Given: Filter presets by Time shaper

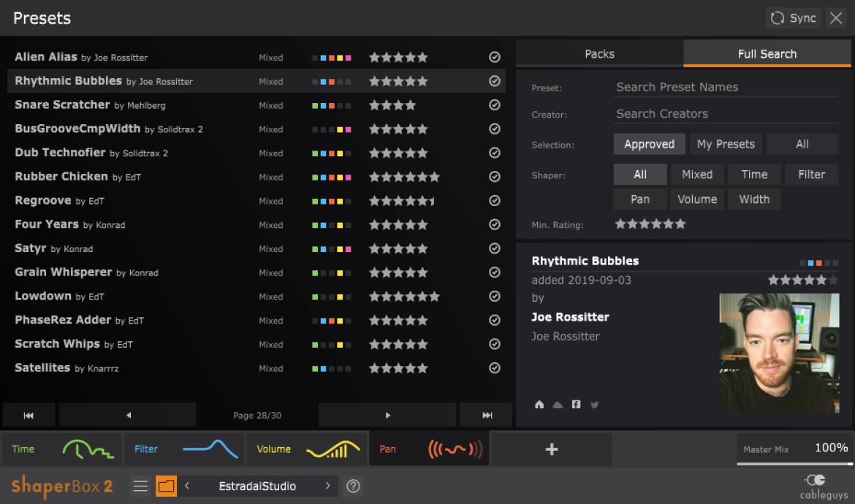Looking at the screenshot, I should tap(754, 175).
